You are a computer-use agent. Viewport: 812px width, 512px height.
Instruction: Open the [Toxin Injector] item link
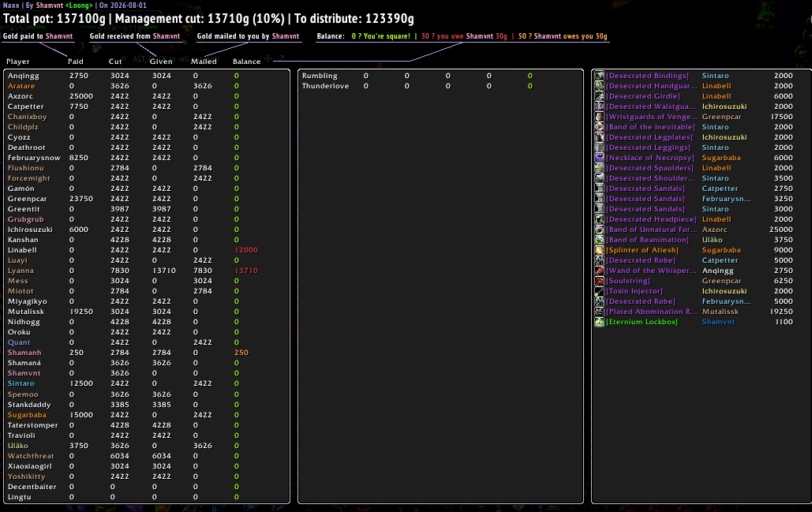634,291
